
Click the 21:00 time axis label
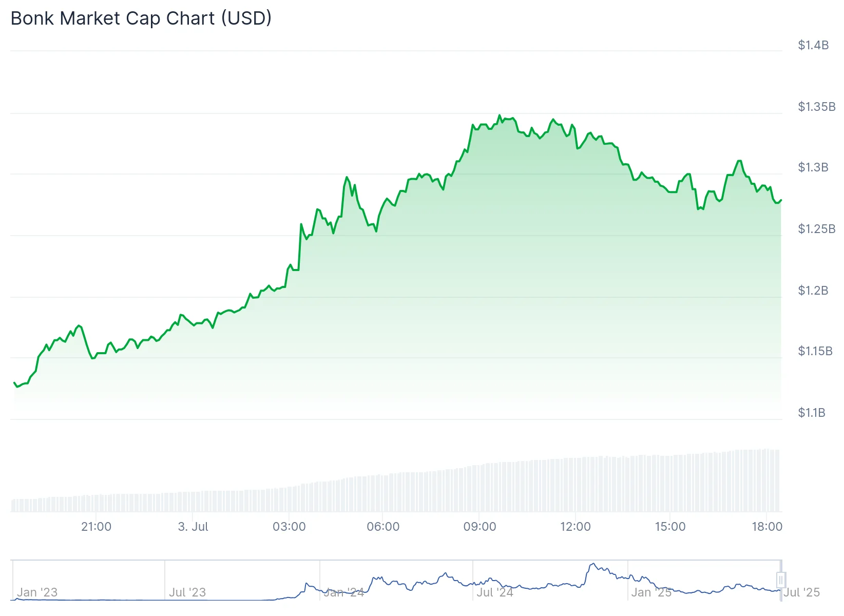[96, 527]
